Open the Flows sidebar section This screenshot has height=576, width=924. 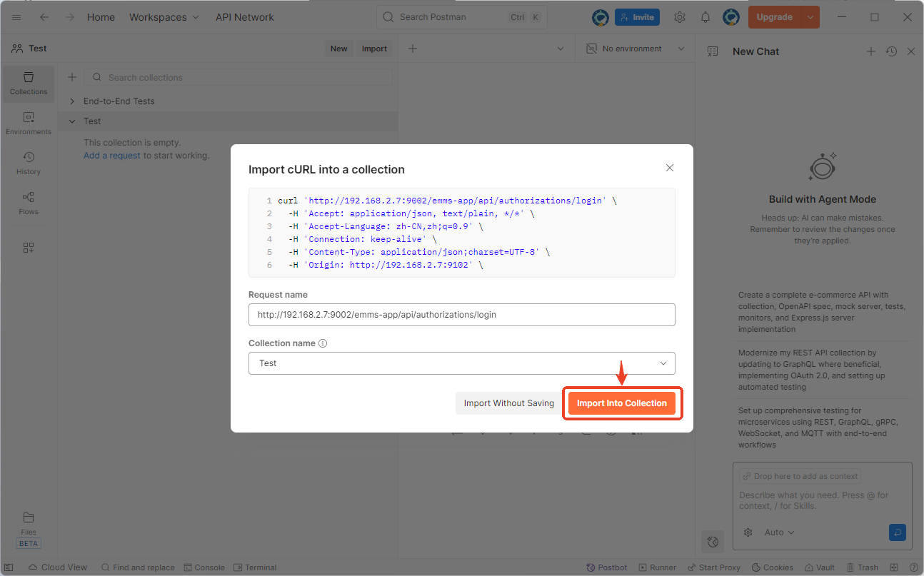29,203
